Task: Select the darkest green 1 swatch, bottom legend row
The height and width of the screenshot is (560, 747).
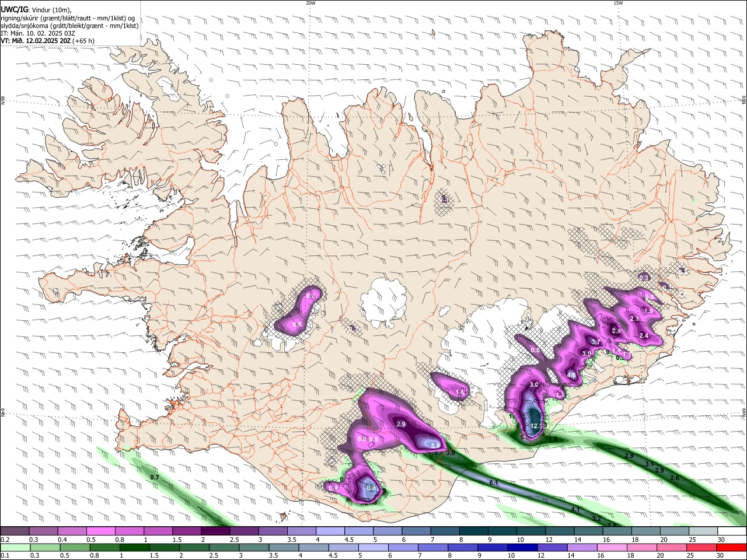Action: click(134, 547)
